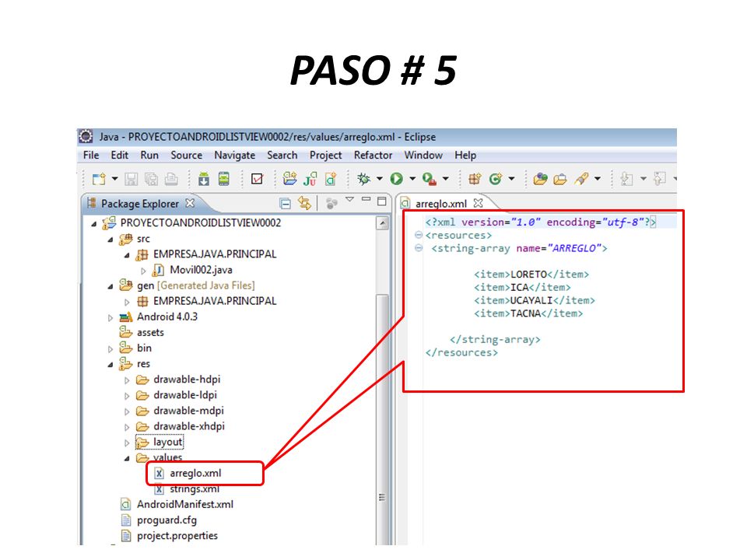
Task: Click the Save All toolbar icon
Action: 151,179
